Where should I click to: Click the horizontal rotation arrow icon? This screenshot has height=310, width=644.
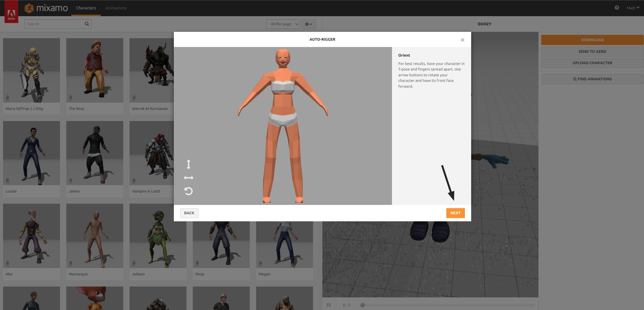189,177
